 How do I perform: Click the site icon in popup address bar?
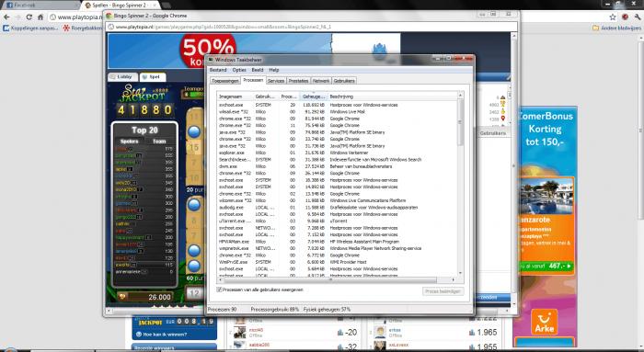click(111, 27)
